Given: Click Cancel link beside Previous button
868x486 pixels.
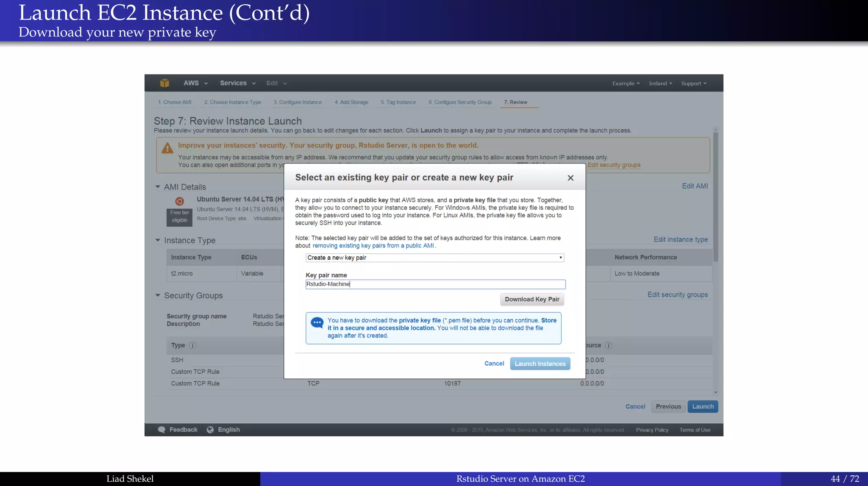Looking at the screenshot, I should pyautogui.click(x=635, y=407).
